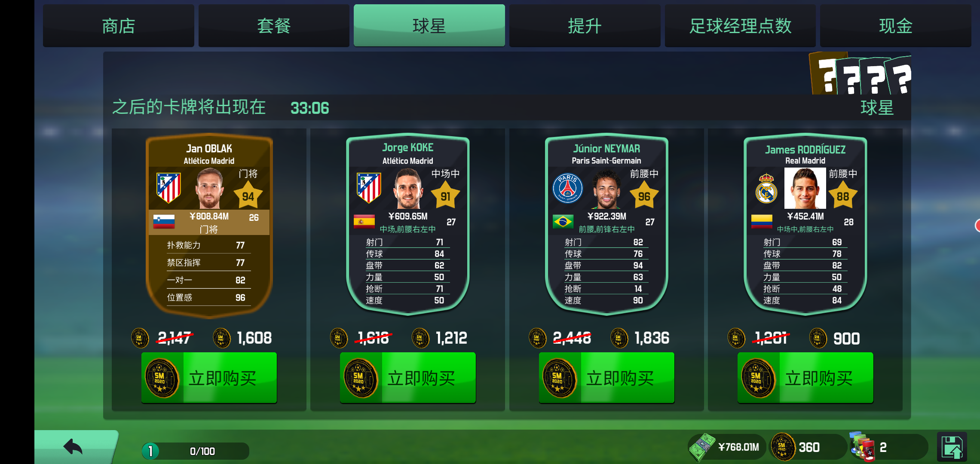Tap the back arrow icon
Screen dimensions: 980x464
pos(73,447)
